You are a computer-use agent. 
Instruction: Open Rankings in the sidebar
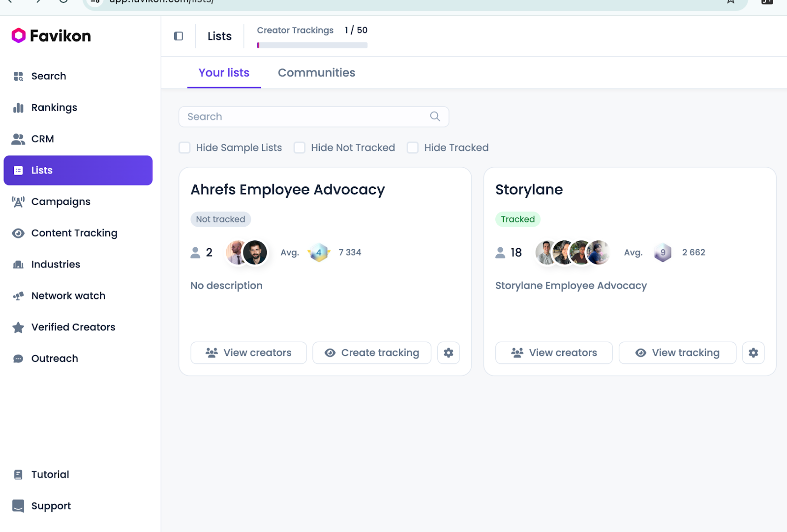pyautogui.click(x=78, y=108)
